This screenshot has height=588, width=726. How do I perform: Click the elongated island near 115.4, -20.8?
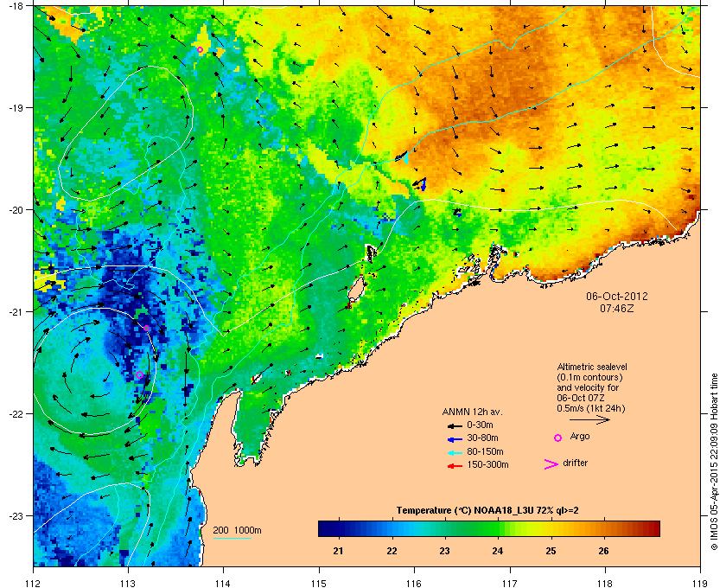coord(355,290)
